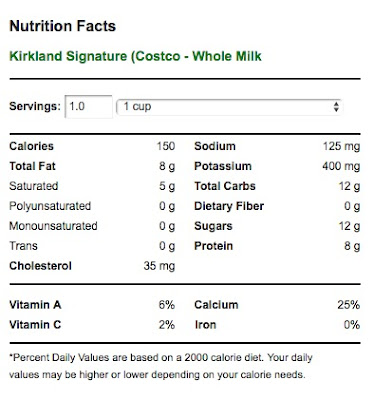Select the Calories label
Screen dimensions: 374x400
31,146
